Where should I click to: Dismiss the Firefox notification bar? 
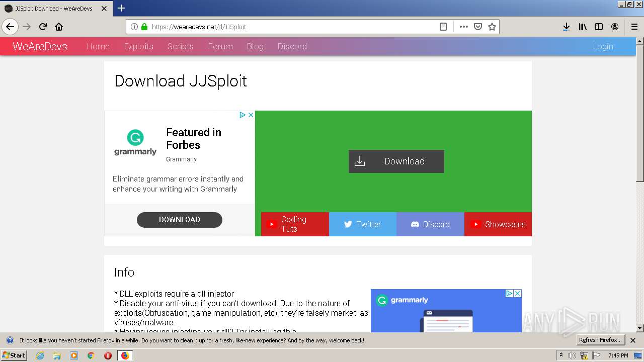[633, 340]
